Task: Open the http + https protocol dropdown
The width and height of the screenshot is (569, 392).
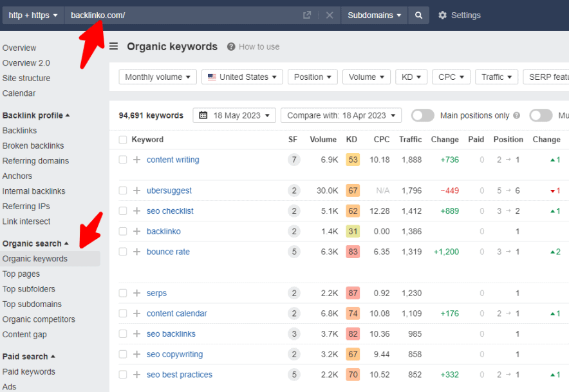Action: tap(33, 15)
